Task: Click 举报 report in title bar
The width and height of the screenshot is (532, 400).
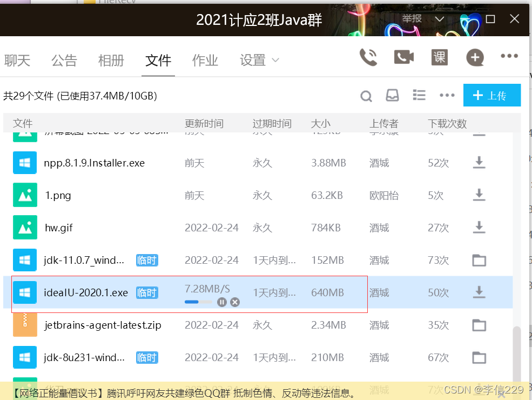Action: click(412, 18)
